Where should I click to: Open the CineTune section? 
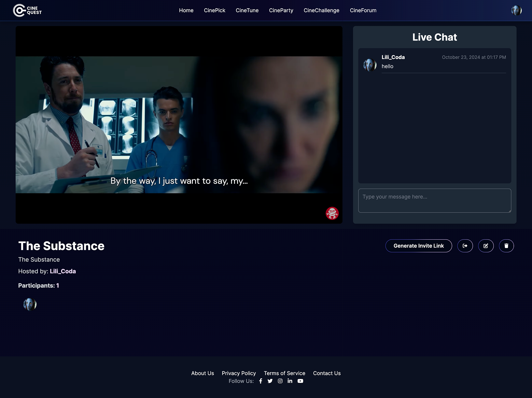click(247, 11)
